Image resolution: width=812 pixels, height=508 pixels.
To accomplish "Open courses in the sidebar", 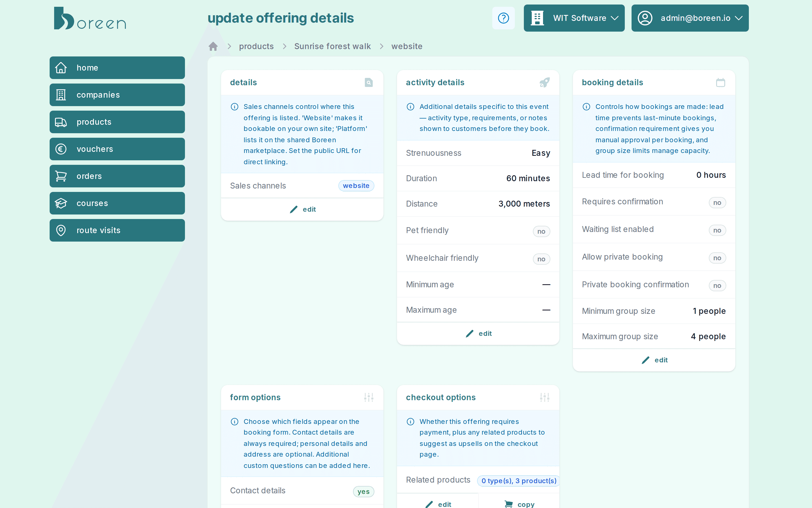I will pos(117,203).
